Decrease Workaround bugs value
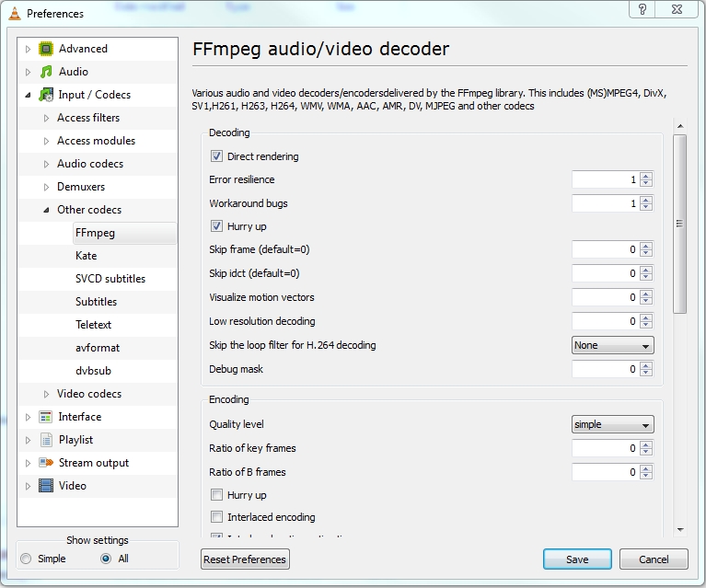Image resolution: width=706 pixels, height=588 pixels. (646, 207)
